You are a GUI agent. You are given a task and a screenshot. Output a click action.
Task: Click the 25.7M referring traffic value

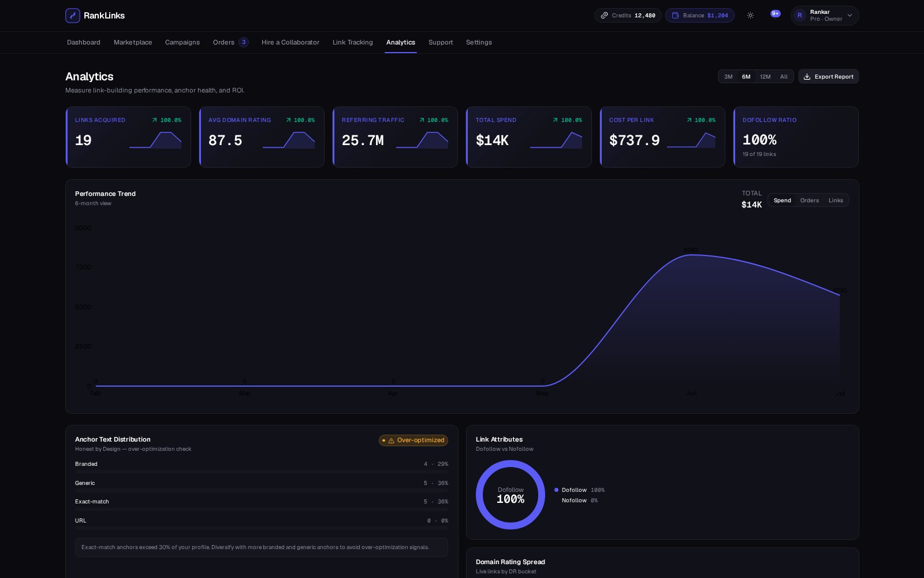(x=363, y=140)
